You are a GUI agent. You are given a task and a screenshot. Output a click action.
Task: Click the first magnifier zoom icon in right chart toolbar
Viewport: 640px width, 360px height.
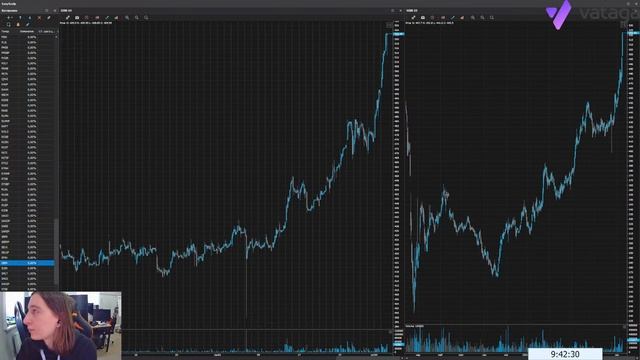(x=473, y=18)
